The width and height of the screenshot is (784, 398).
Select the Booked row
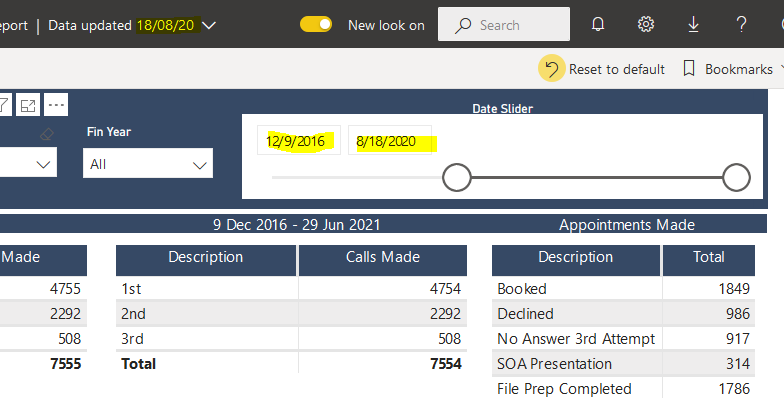[x=623, y=288]
